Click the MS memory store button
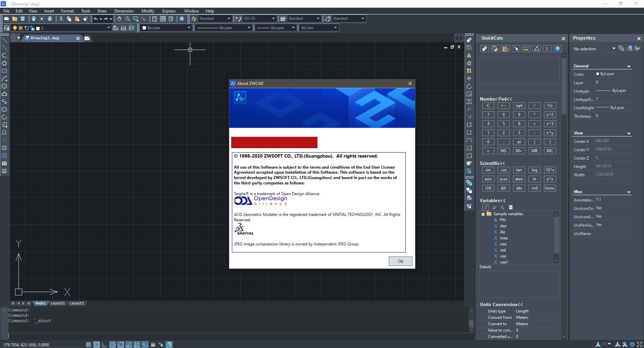The image size is (644, 348). (503, 151)
